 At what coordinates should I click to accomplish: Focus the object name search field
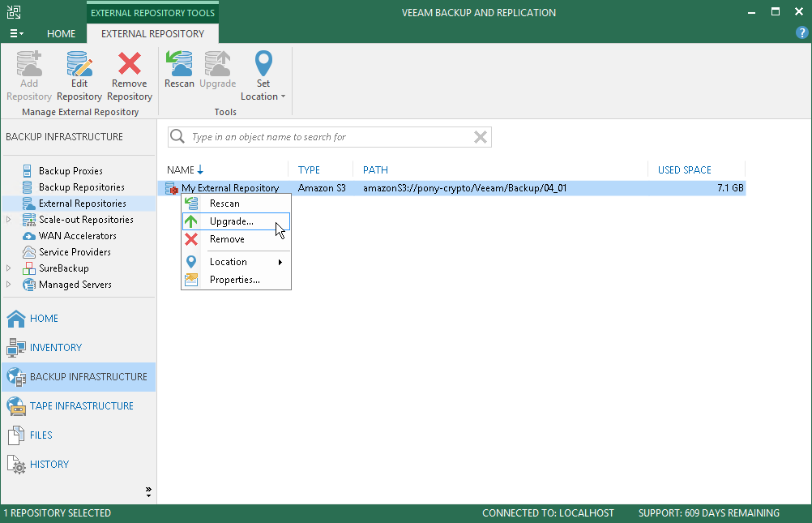coord(329,137)
